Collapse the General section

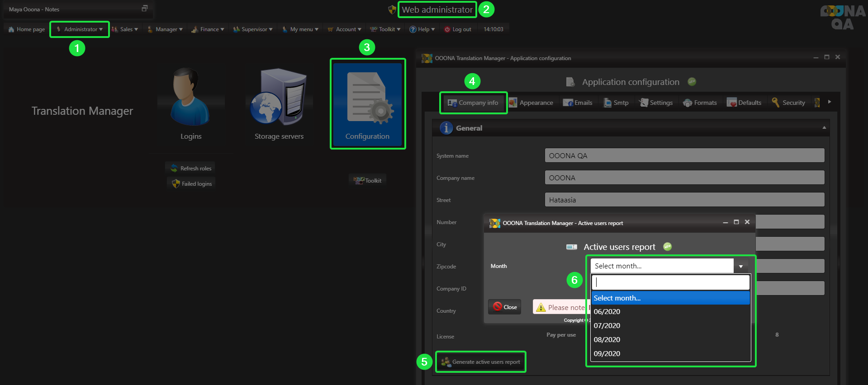(824, 128)
